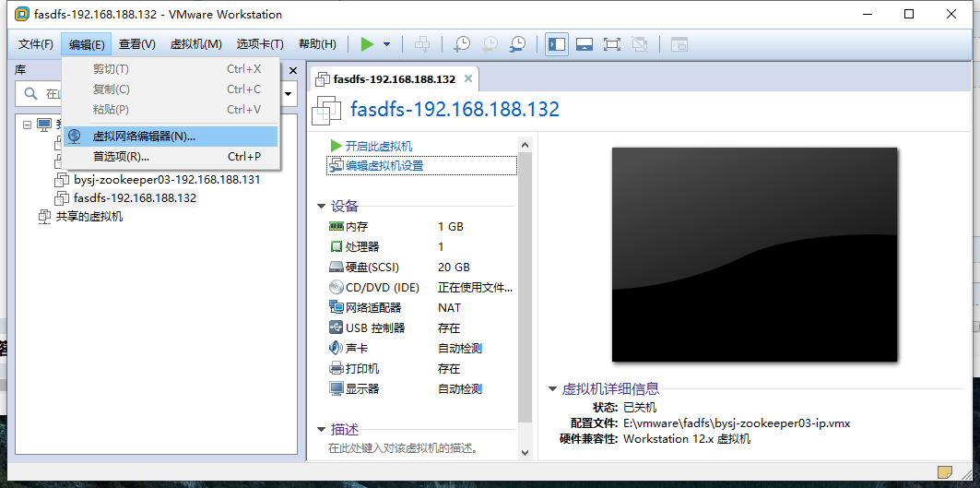Click the 网络适配器 network adapter icon
The image size is (980, 488).
pyautogui.click(x=337, y=308)
